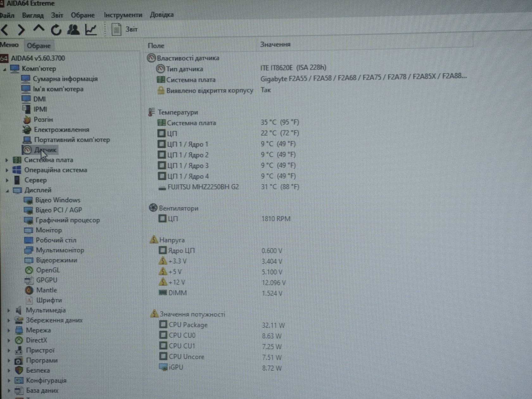Click the Поле column header

[156, 46]
